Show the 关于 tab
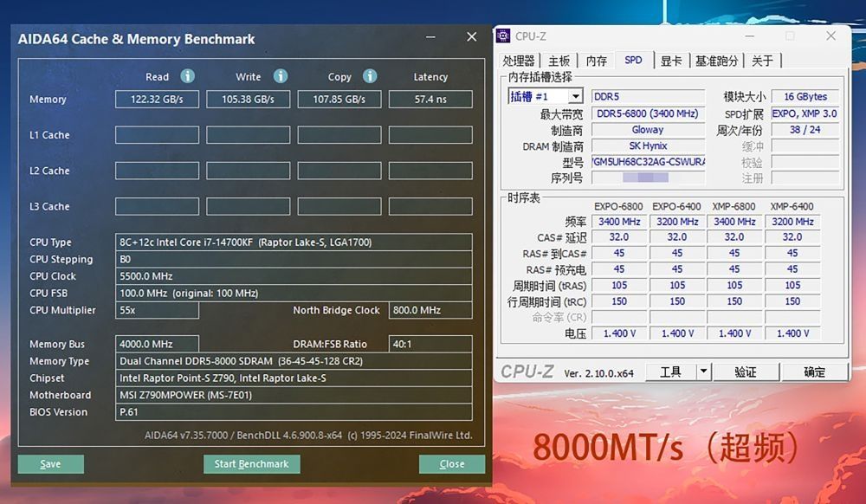The height and width of the screenshot is (504, 866). (x=762, y=61)
